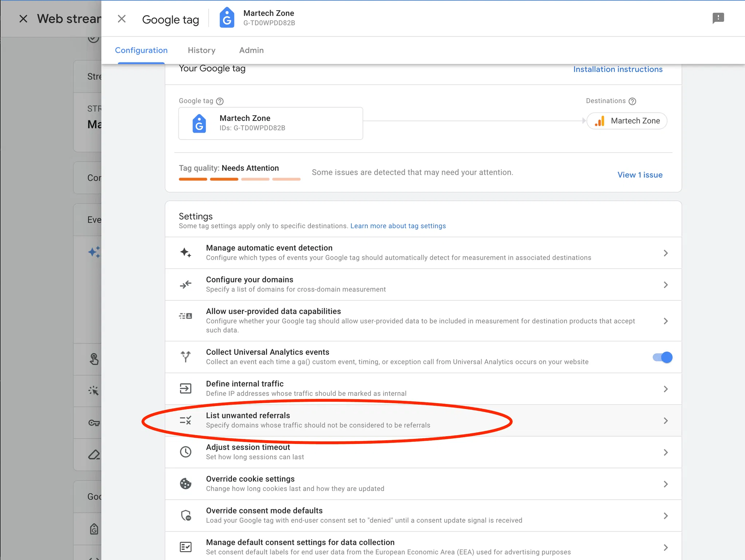
Task: Open Installation instructions link
Action: pos(618,69)
